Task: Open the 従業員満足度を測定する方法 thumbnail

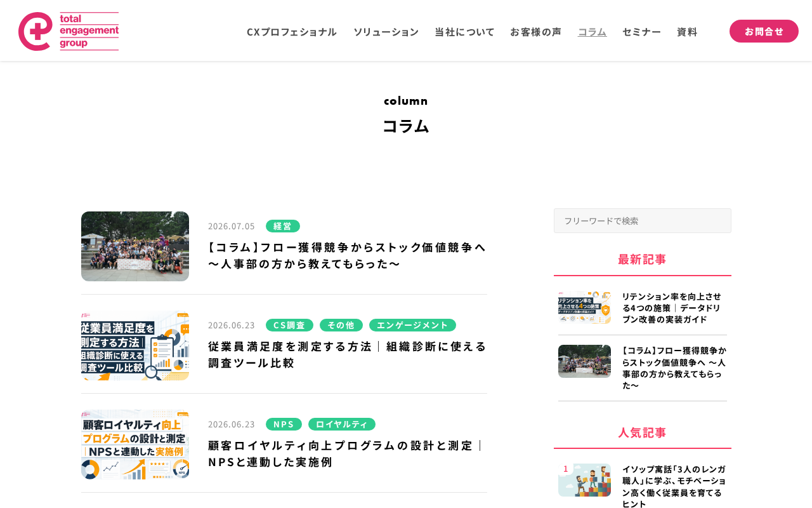Action: click(135, 345)
